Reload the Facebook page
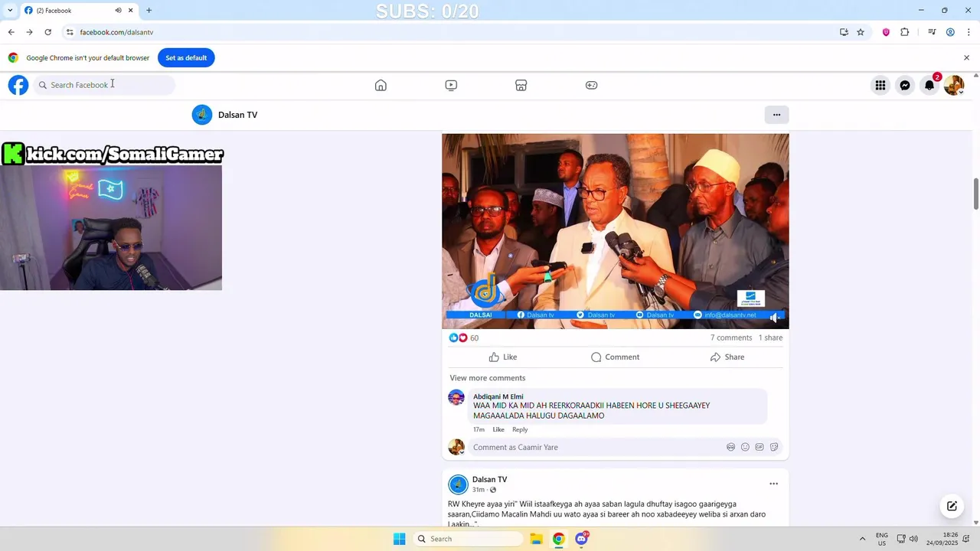 [x=47, y=32]
